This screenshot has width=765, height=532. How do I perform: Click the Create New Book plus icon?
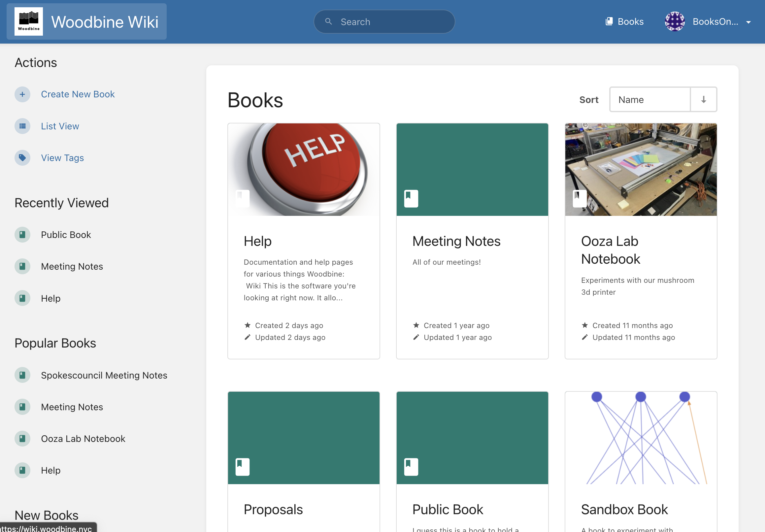pos(22,94)
